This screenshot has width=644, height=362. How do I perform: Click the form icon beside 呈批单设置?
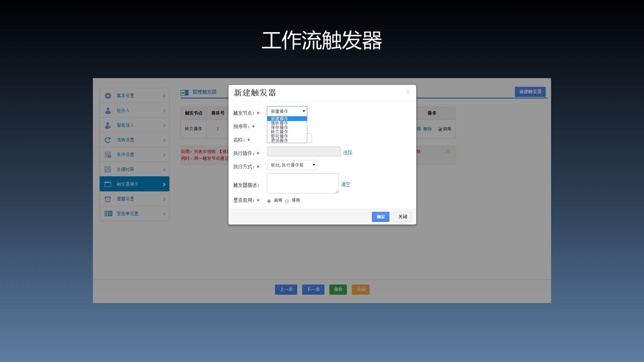click(108, 214)
